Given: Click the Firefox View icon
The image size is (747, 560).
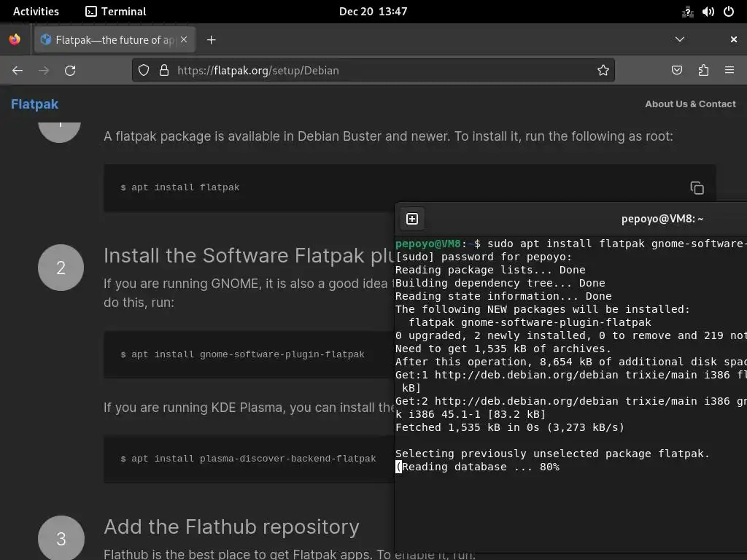Looking at the screenshot, I should pos(15,39).
